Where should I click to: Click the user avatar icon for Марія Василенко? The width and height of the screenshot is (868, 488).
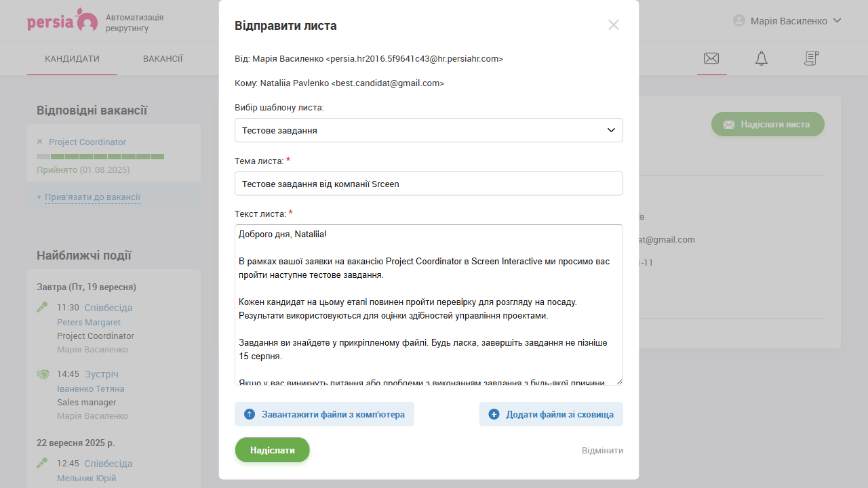pos(739,21)
